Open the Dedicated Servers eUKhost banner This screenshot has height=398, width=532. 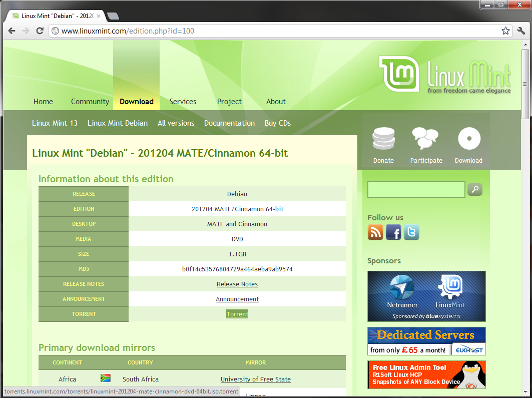(x=426, y=341)
